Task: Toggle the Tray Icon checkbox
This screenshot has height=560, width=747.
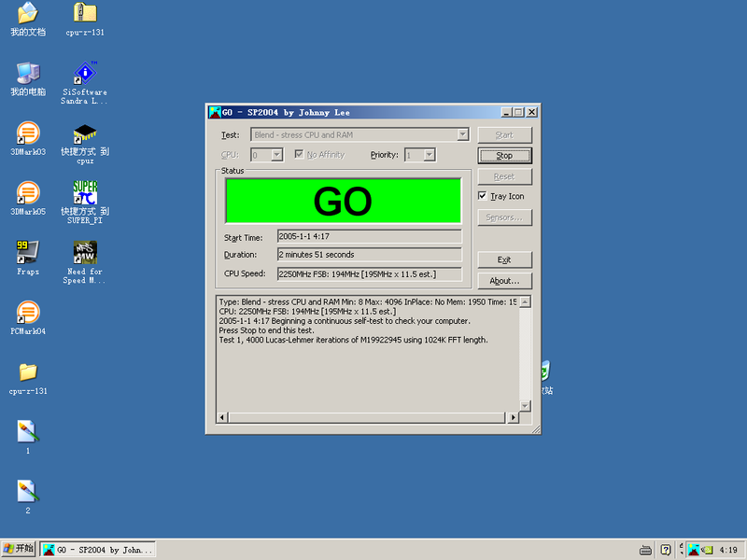Action: (482, 196)
